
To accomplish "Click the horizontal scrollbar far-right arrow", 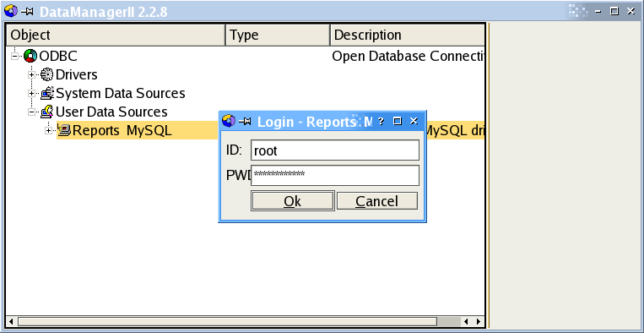I will (x=479, y=321).
